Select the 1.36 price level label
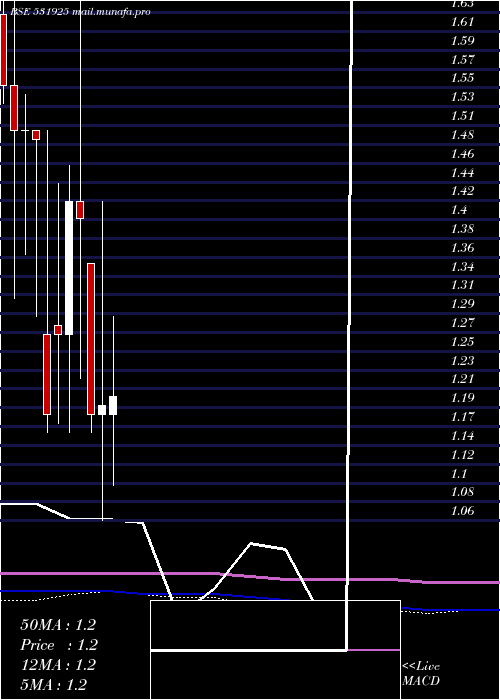The height and width of the screenshot is (700, 500). click(x=463, y=248)
